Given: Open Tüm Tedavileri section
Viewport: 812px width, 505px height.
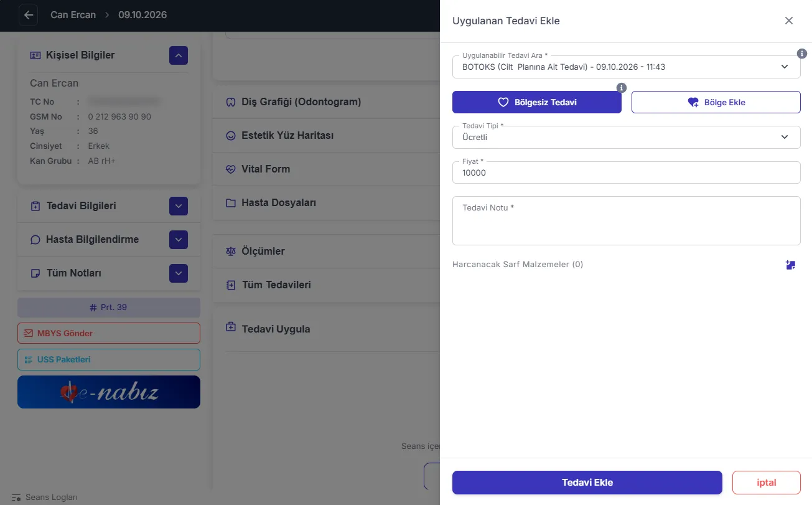Looking at the screenshot, I should pyautogui.click(x=326, y=285).
